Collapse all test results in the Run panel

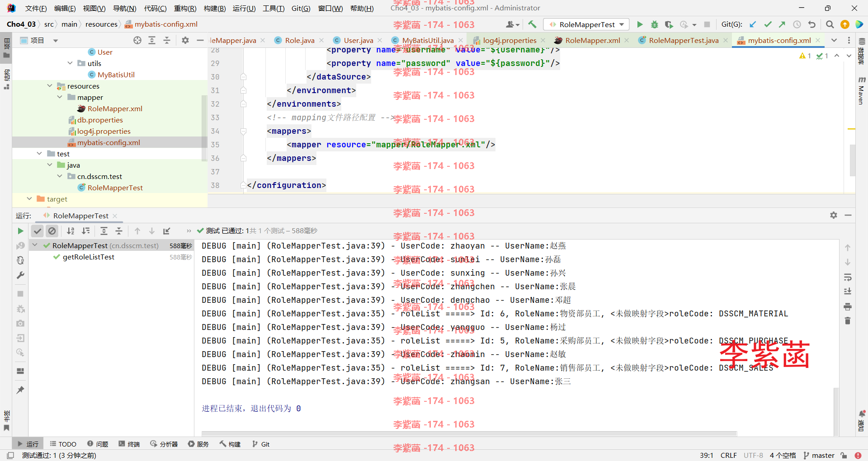tap(119, 231)
